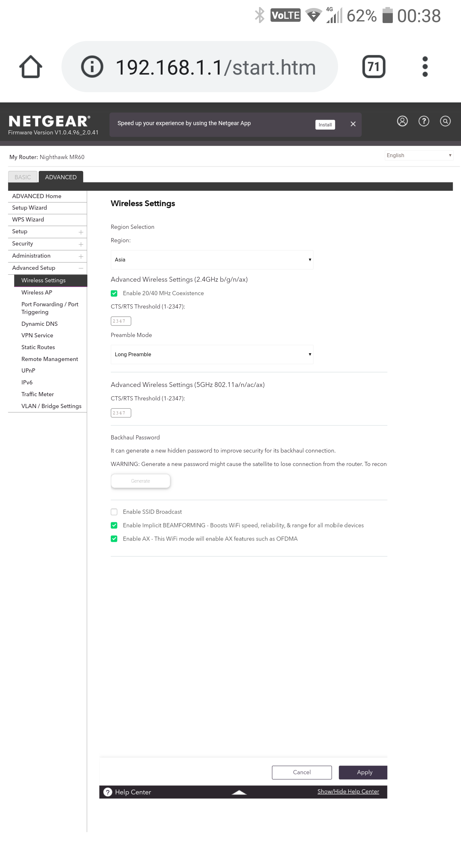
Task: Click the Show/Hide Help Center link
Action: click(348, 792)
